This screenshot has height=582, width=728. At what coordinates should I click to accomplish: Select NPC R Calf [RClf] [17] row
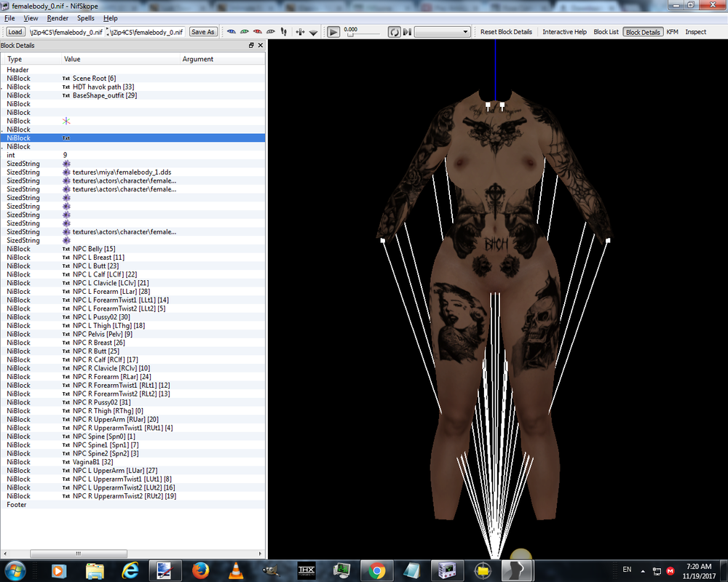132,359
